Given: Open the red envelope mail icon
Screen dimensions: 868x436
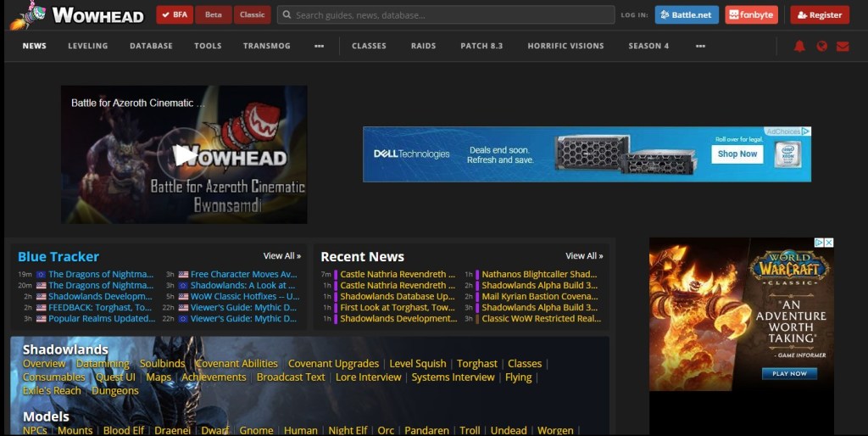Looking at the screenshot, I should point(842,46).
